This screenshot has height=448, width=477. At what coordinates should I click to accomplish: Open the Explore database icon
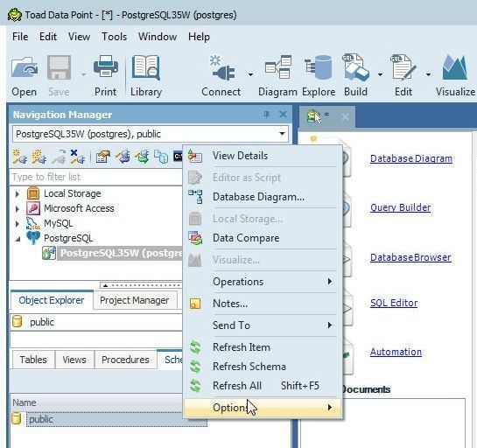(319, 67)
